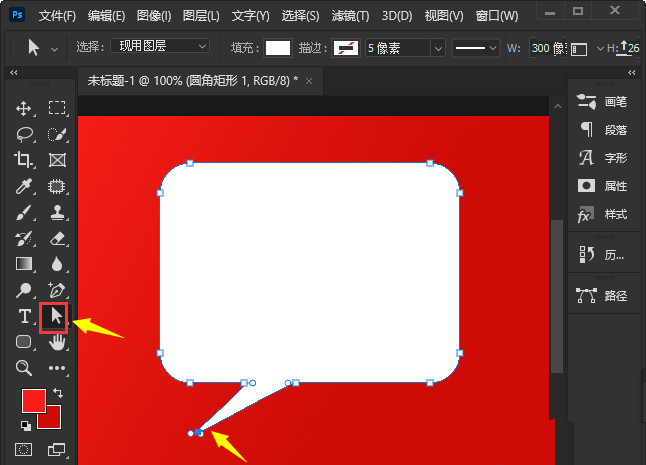The width and height of the screenshot is (646, 465).
Task: Open the 文字(Y) menu
Action: (250, 16)
